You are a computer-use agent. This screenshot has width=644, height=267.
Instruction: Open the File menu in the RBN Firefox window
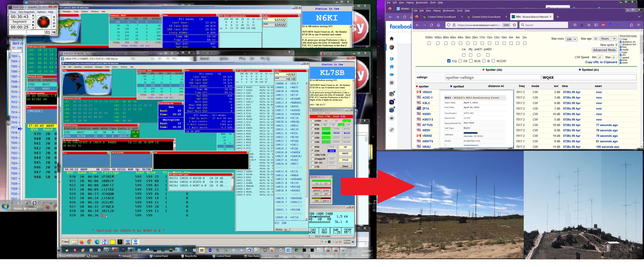[x=416, y=11]
